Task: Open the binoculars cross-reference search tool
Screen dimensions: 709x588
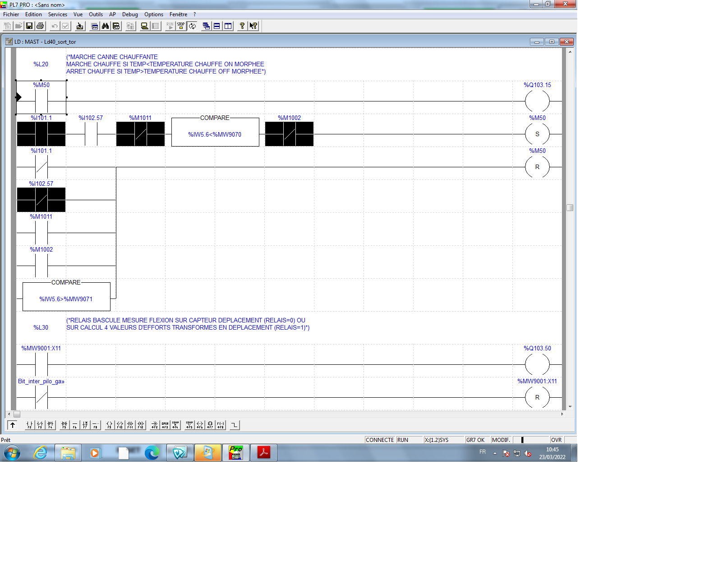Action: [106, 26]
